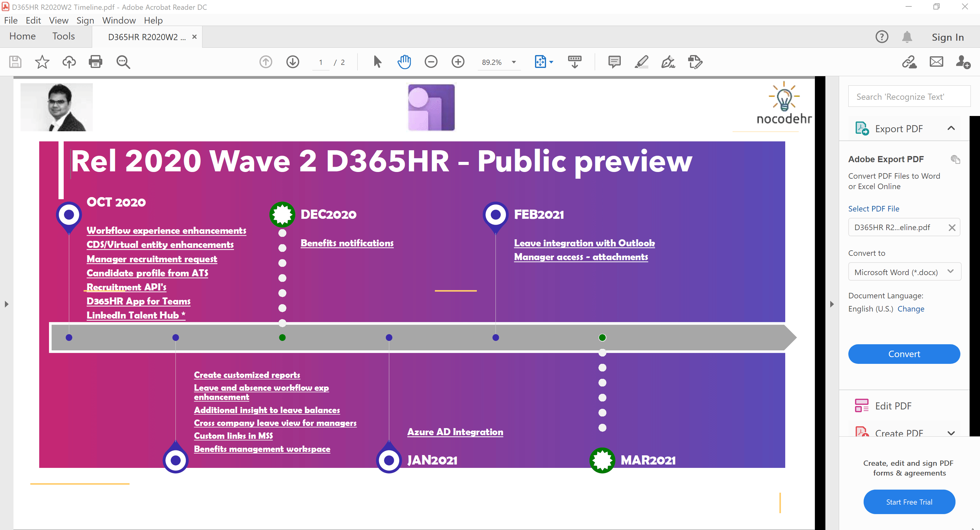Click Start Free Trial button
The width and height of the screenshot is (980, 530).
click(x=909, y=502)
